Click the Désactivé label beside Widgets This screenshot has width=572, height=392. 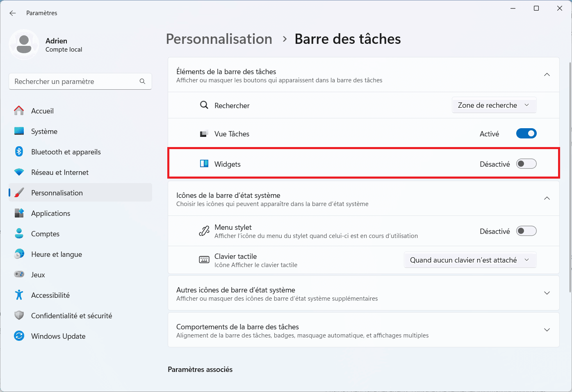(x=495, y=164)
